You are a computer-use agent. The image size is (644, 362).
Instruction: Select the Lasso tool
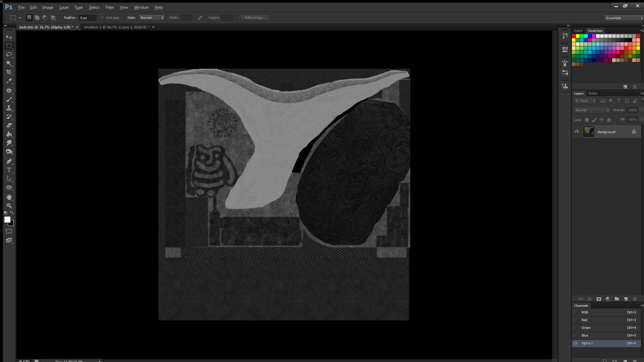[x=9, y=54]
